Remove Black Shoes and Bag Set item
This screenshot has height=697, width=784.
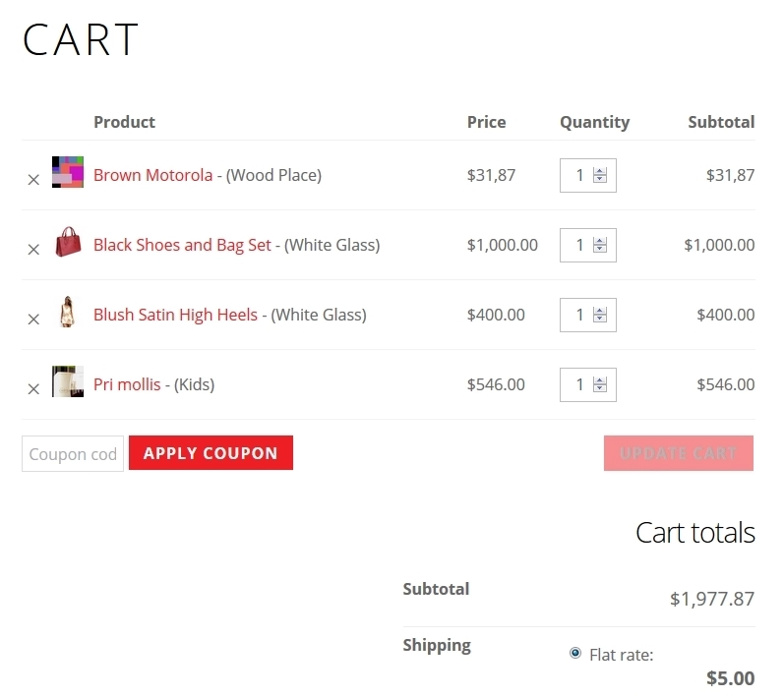(x=33, y=250)
